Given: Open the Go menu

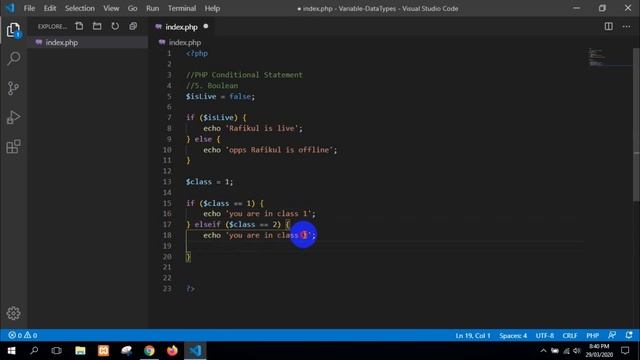Looking at the screenshot, I should coord(132,8).
